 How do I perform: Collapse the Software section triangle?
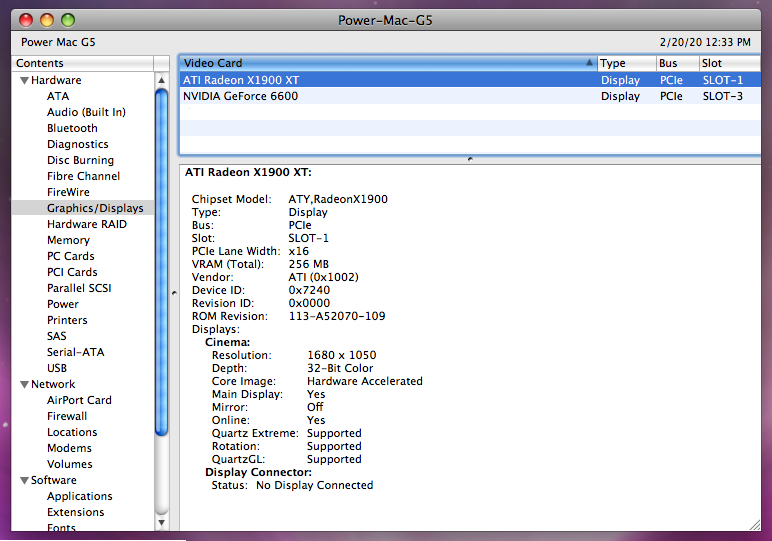[x=24, y=480]
